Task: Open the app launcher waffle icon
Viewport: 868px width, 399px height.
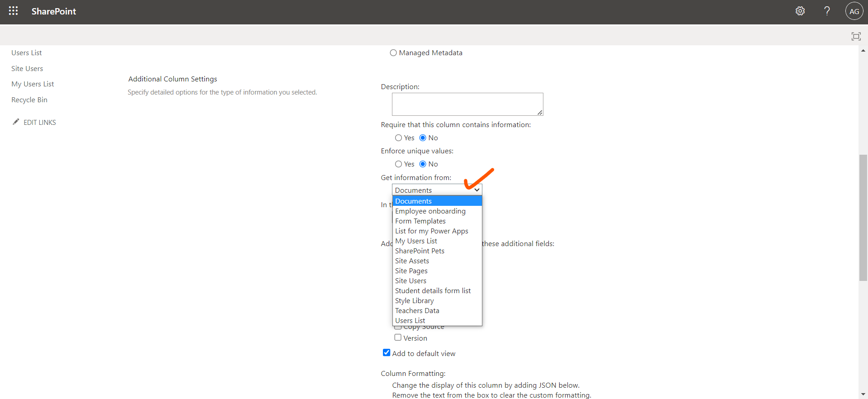Action: pyautogui.click(x=14, y=11)
